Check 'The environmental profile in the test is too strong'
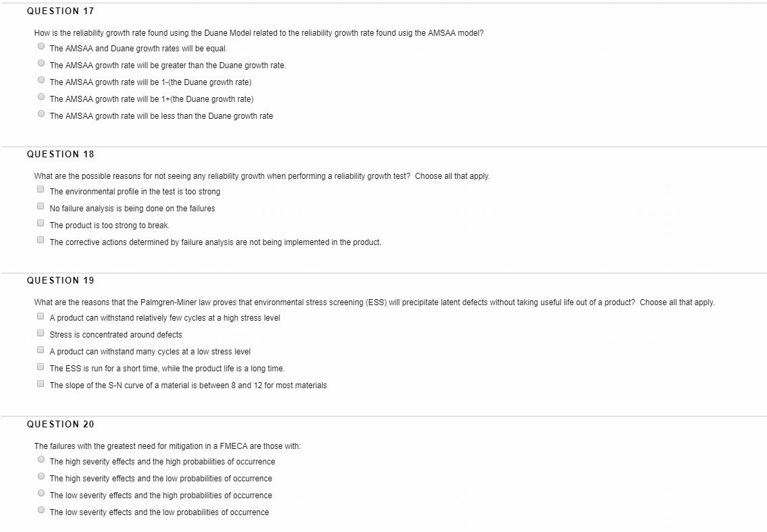767x532 pixels. (x=41, y=189)
